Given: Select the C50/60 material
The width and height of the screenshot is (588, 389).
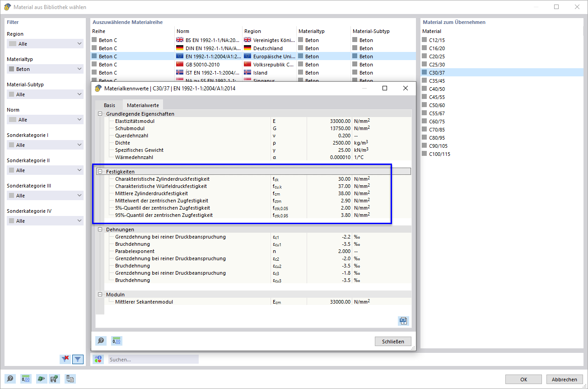Looking at the screenshot, I should coord(502,105).
